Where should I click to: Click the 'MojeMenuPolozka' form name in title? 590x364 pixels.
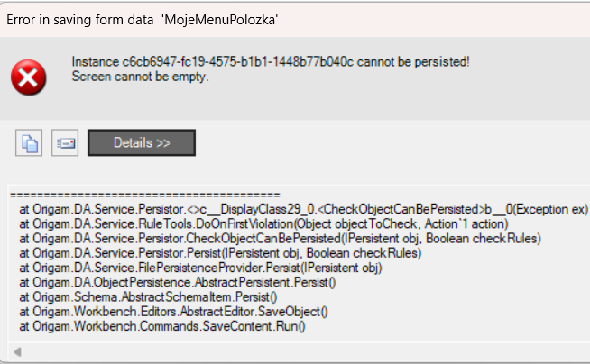(220, 20)
